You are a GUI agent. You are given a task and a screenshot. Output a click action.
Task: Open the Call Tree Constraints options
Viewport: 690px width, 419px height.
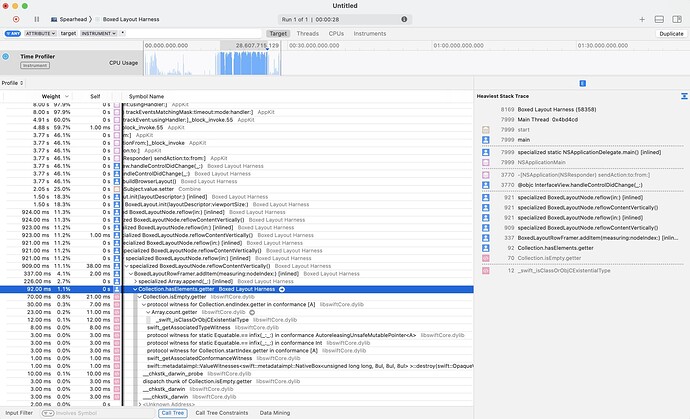click(x=222, y=413)
